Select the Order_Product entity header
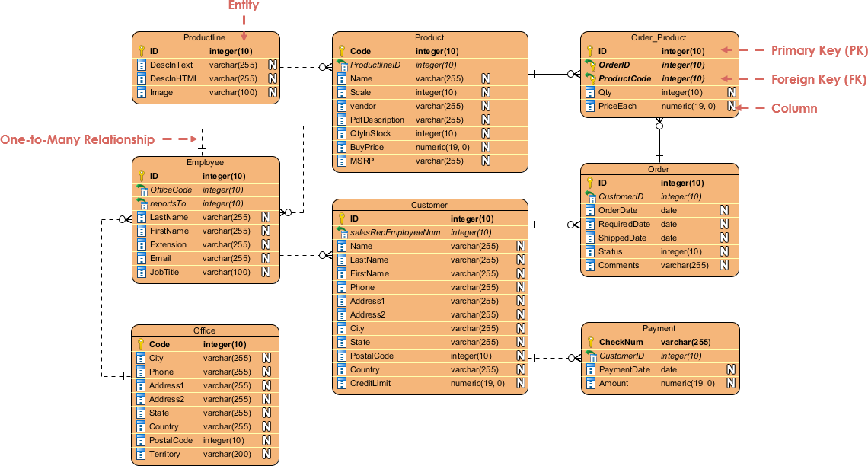 coord(659,37)
